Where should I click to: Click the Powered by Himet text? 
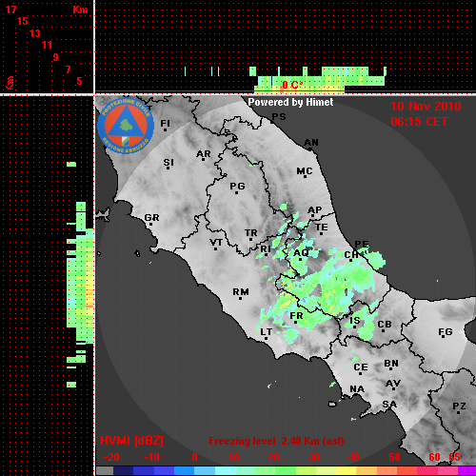pyautogui.click(x=290, y=102)
